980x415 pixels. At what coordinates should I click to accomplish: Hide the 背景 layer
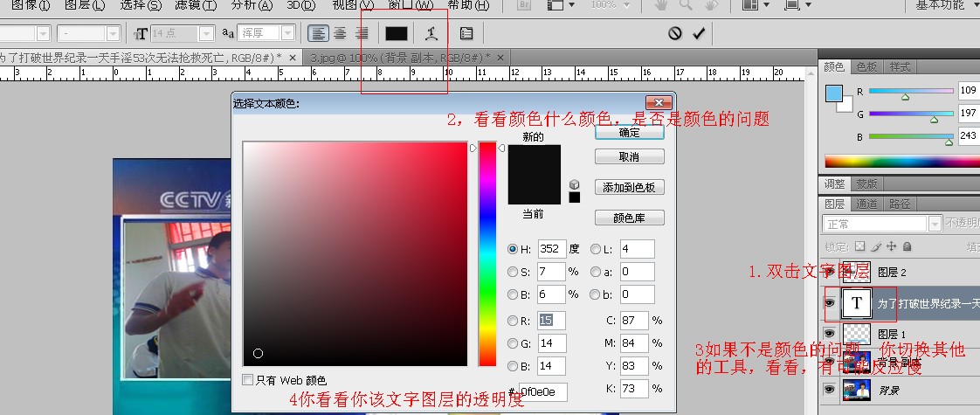830,390
